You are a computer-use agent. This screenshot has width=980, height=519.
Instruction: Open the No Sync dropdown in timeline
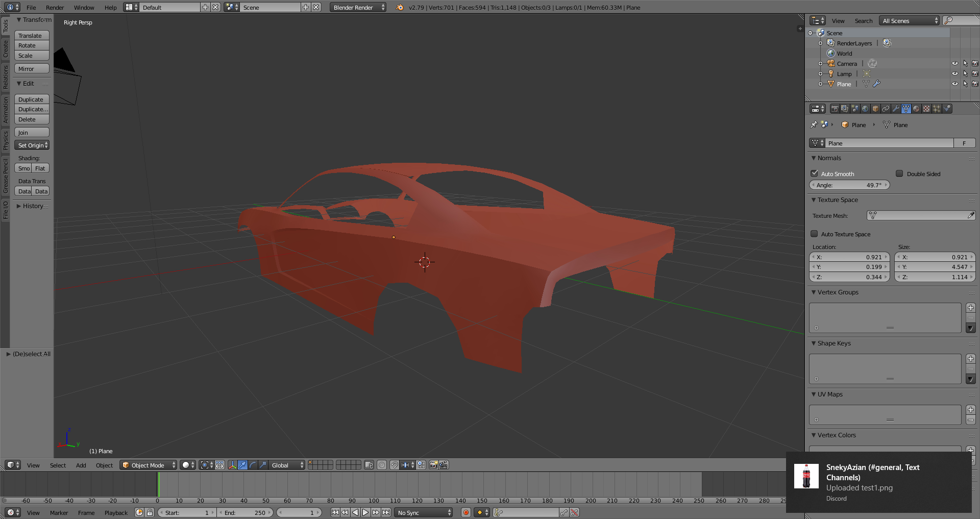[424, 512]
